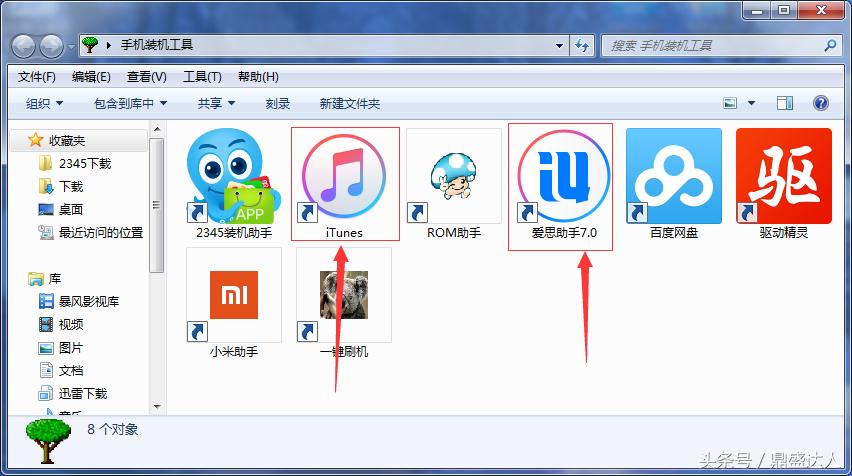Click the 手机装机工具 address bar path
This screenshot has height=476, width=852.
click(x=157, y=45)
